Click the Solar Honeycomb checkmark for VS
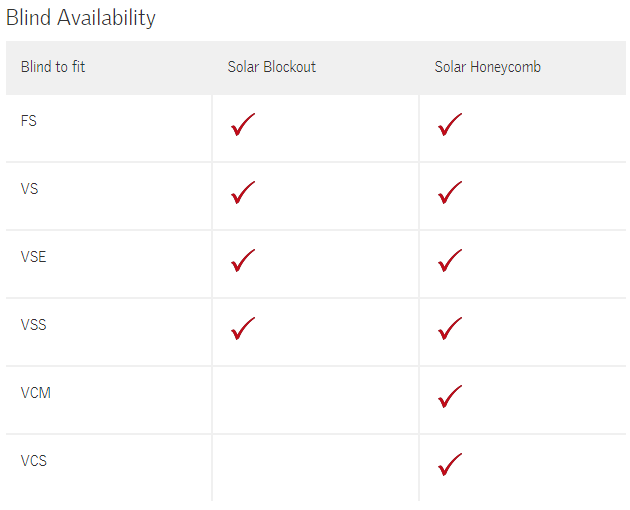Screen dimensions: 630x510 pyautogui.click(x=450, y=193)
